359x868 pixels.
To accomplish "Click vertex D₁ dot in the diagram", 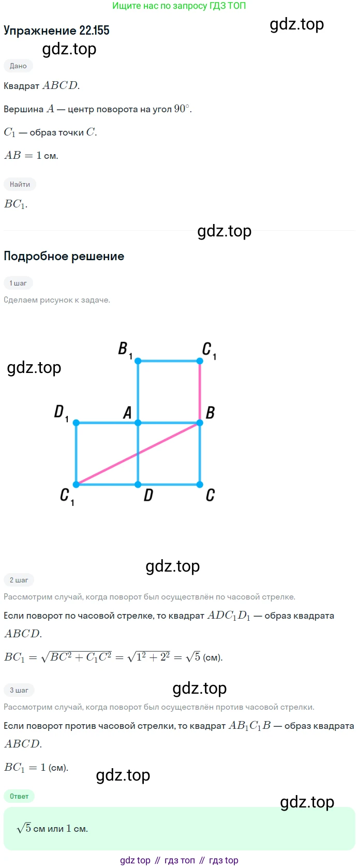I will [76, 423].
